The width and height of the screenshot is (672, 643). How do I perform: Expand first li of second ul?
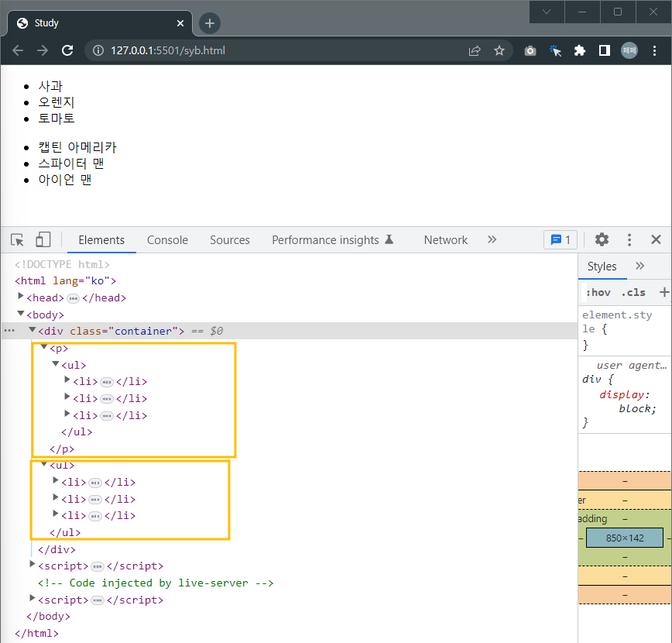point(55,481)
